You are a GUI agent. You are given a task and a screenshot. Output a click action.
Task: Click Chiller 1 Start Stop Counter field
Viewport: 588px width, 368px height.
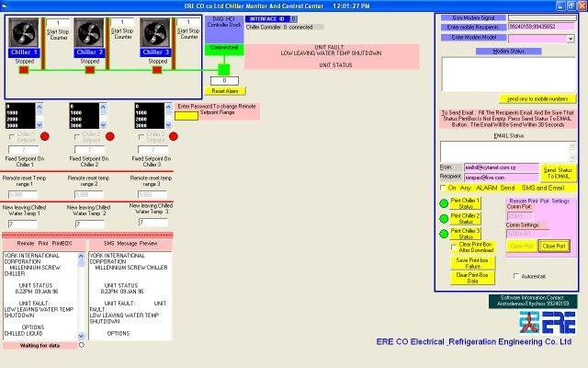[59, 23]
